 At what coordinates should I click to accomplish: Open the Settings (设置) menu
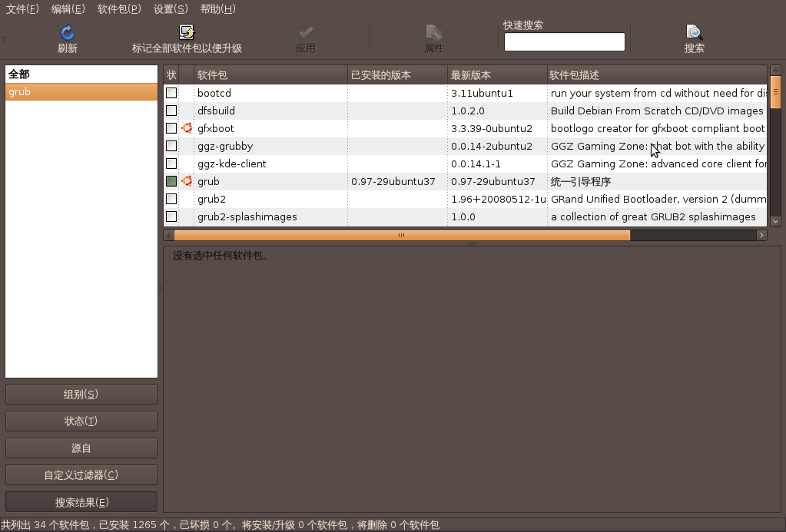pyautogui.click(x=171, y=9)
